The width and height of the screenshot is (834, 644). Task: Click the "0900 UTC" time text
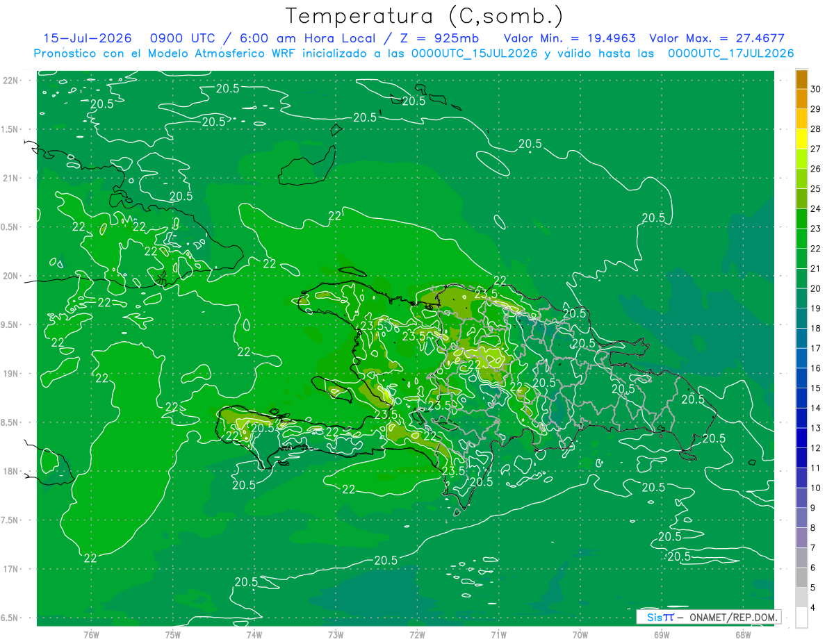183,38
